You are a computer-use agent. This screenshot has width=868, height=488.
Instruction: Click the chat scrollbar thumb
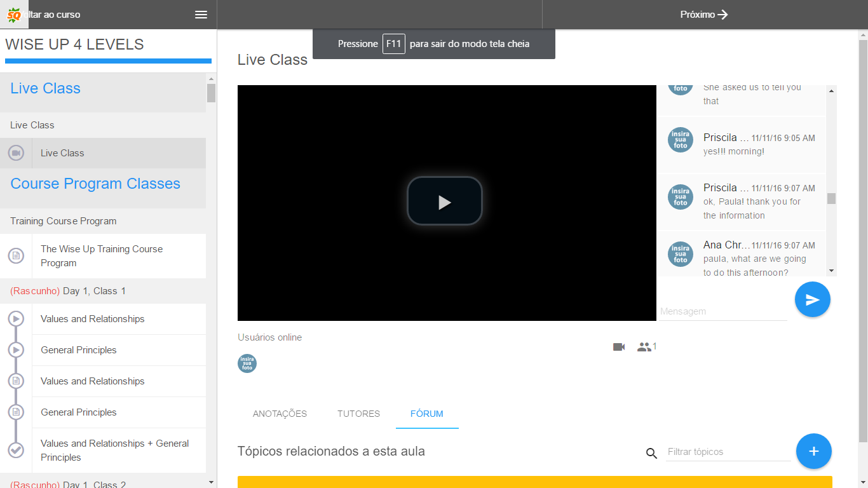tap(831, 198)
